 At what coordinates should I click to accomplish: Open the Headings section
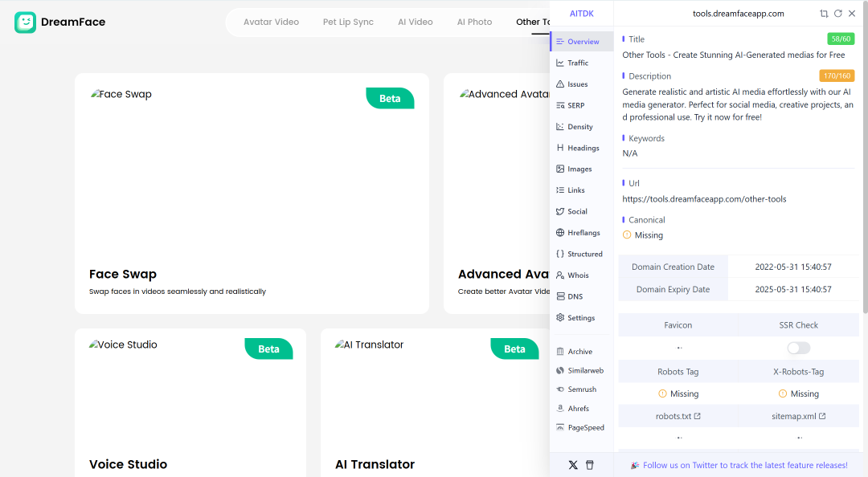point(582,148)
